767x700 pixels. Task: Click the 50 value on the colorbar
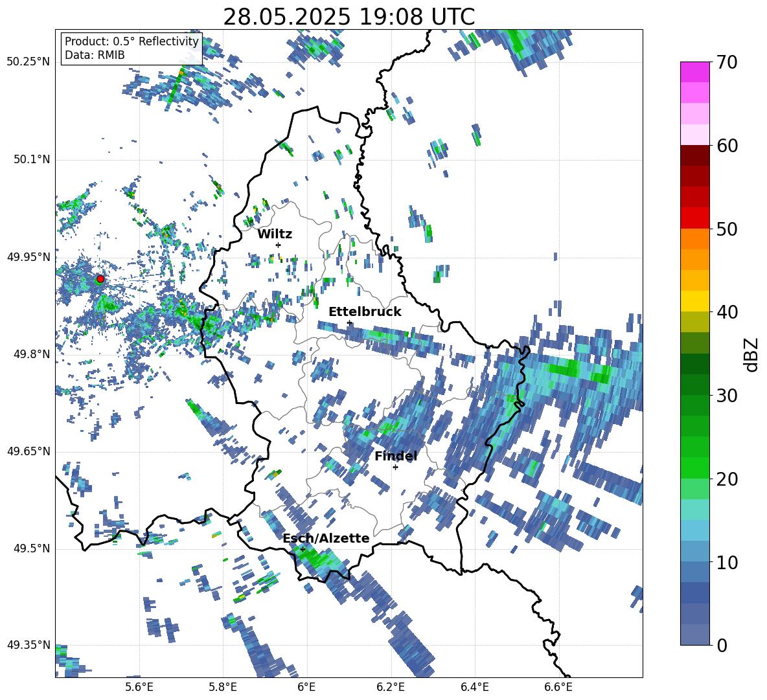[x=726, y=229]
